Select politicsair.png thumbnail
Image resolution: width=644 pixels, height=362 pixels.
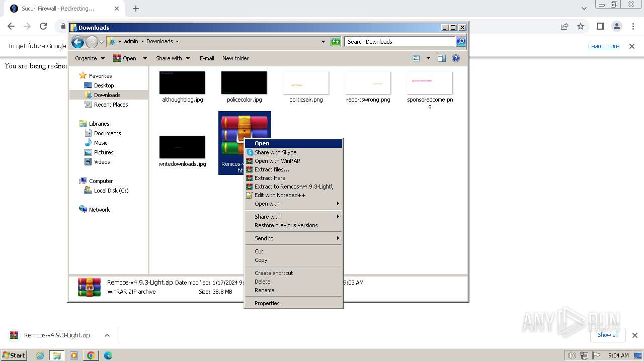306,83
